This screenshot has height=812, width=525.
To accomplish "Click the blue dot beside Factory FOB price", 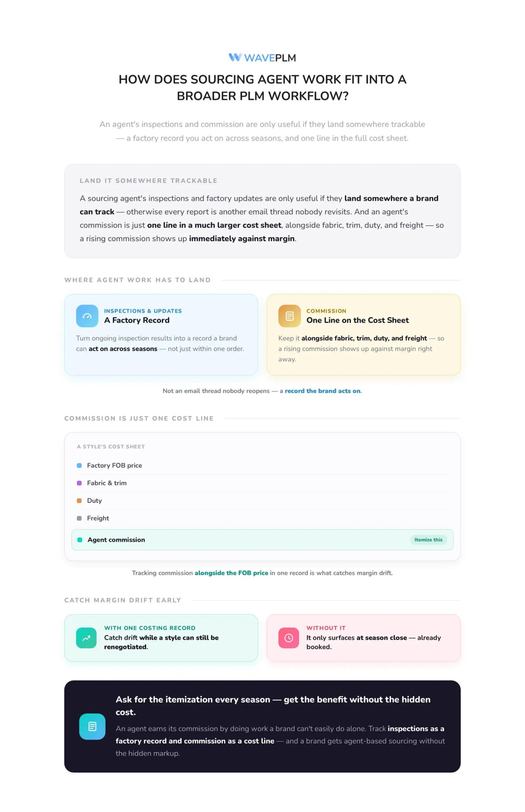I will pos(79,465).
